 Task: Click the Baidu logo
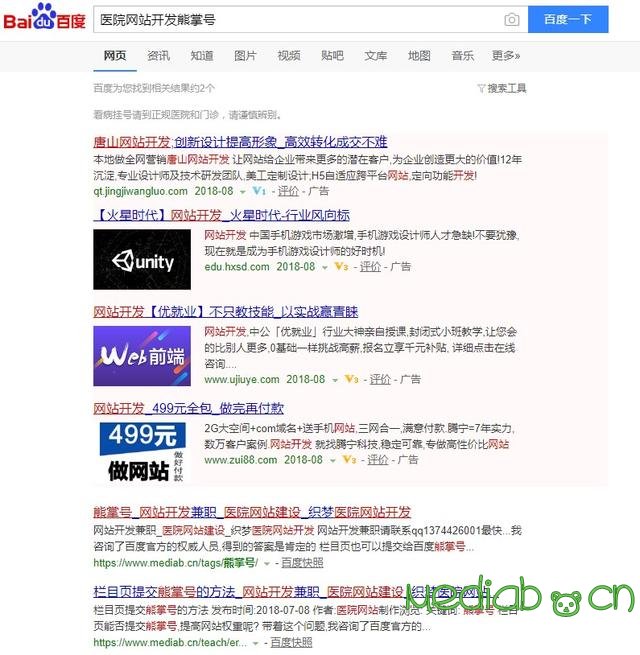44,17
